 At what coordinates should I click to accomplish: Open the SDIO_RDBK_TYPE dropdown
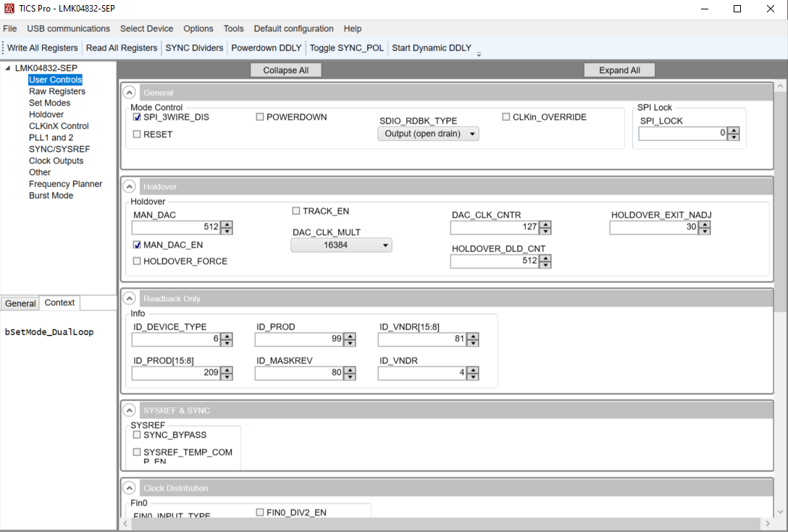point(428,133)
